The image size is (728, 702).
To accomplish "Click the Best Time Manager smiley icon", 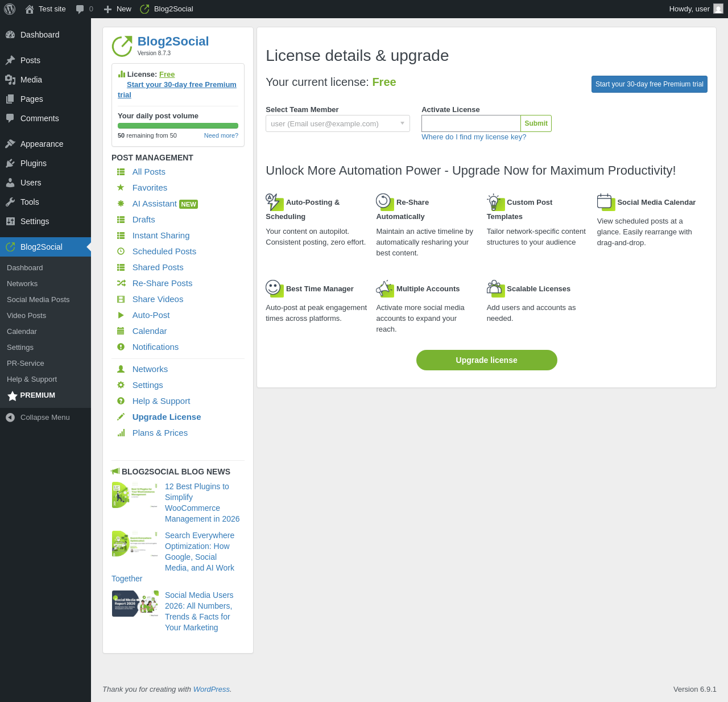I will 275,288.
